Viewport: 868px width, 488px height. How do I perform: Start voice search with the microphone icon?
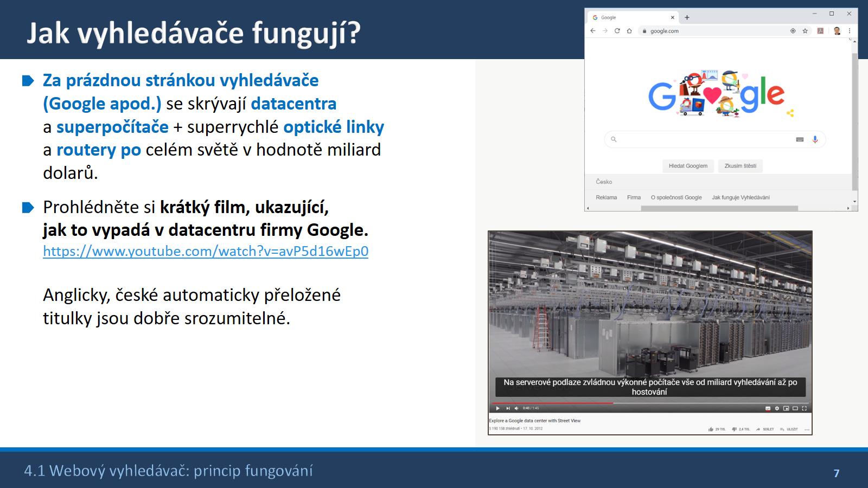815,139
